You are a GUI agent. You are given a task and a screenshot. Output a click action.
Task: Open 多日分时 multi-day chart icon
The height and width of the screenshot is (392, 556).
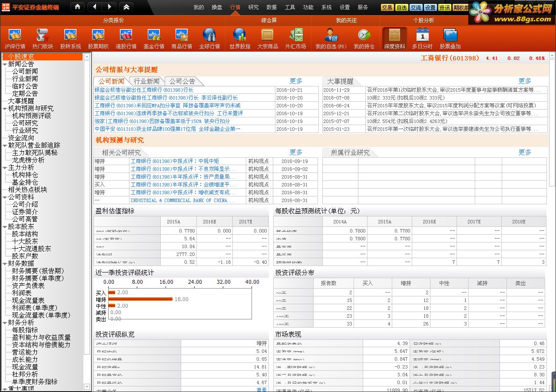click(x=422, y=39)
